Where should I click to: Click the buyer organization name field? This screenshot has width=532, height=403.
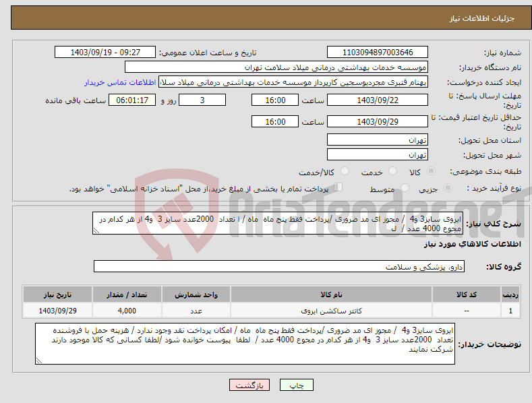point(276,67)
